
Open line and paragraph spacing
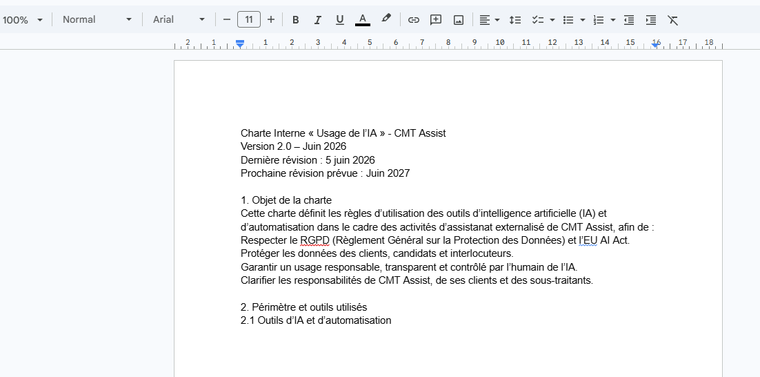tap(515, 20)
